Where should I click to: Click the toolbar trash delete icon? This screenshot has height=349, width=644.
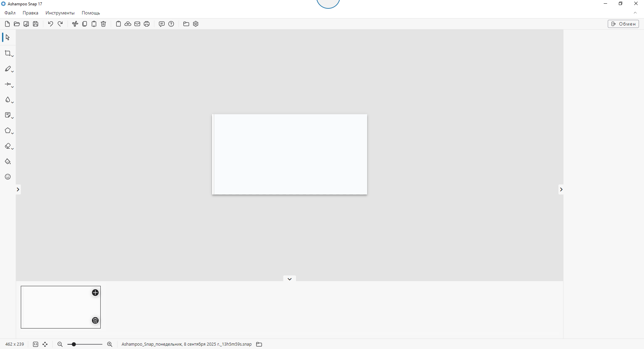(x=103, y=24)
